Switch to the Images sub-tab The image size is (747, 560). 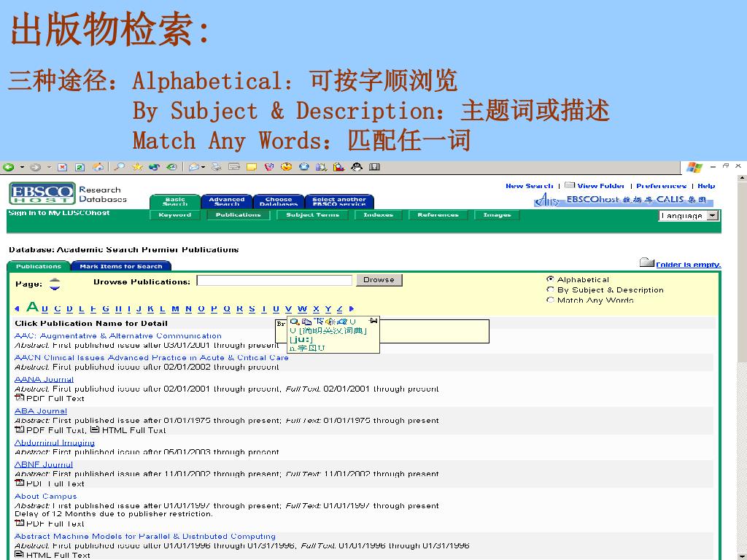[497, 215]
